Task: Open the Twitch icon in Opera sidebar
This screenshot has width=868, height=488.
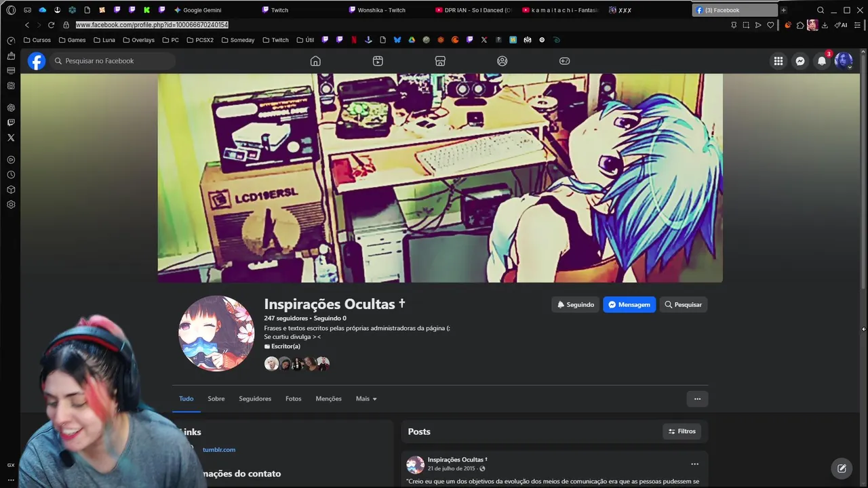Action: tap(11, 123)
